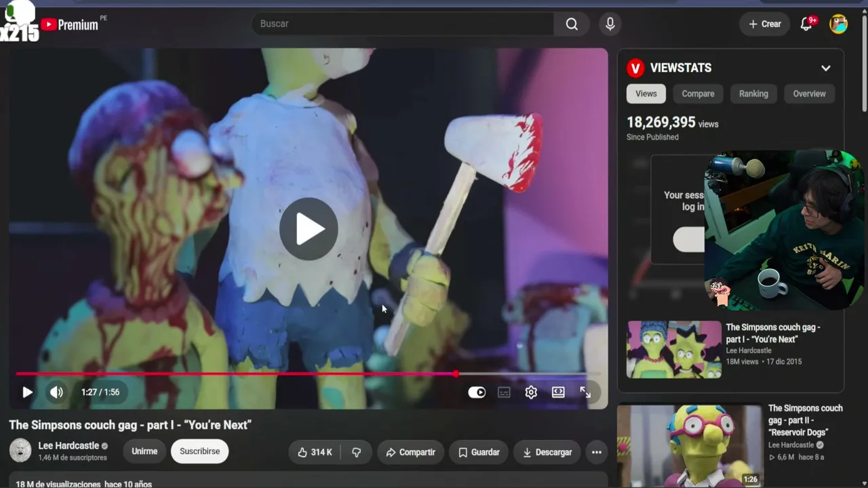Mute the video volume speaker icon

point(56,392)
